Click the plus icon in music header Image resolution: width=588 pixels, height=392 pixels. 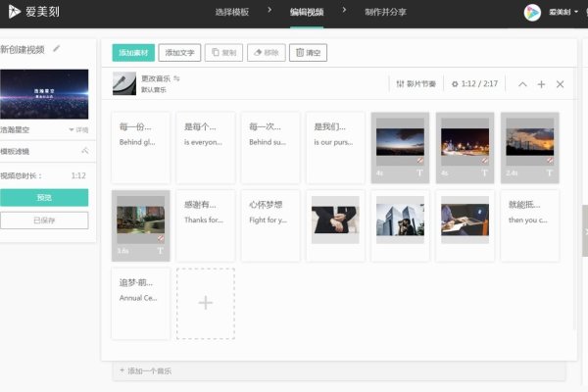(x=541, y=84)
